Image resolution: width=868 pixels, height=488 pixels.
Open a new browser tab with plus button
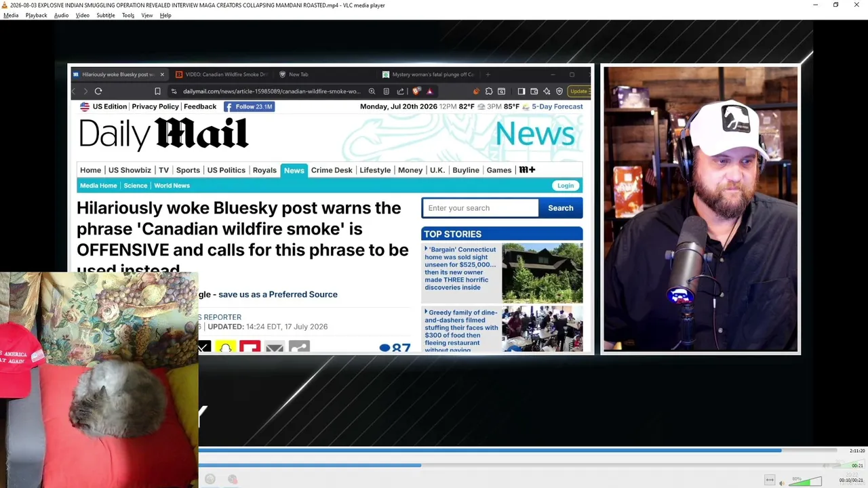click(488, 75)
